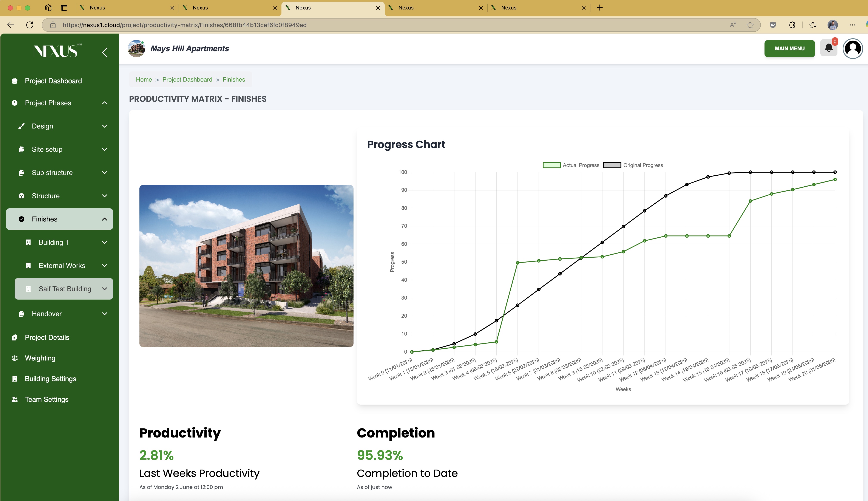This screenshot has width=868, height=501.
Task: Collapse sidebar with the left arrow icon
Action: tap(105, 52)
